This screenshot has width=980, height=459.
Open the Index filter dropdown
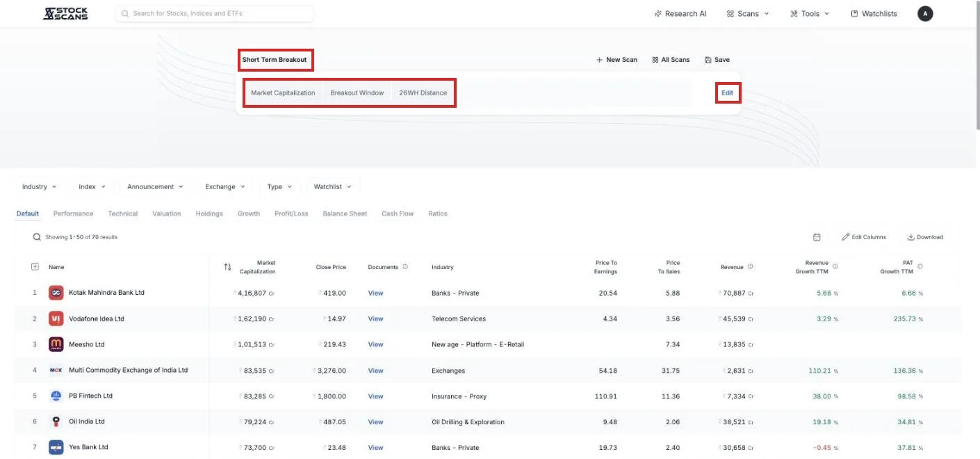(92, 186)
